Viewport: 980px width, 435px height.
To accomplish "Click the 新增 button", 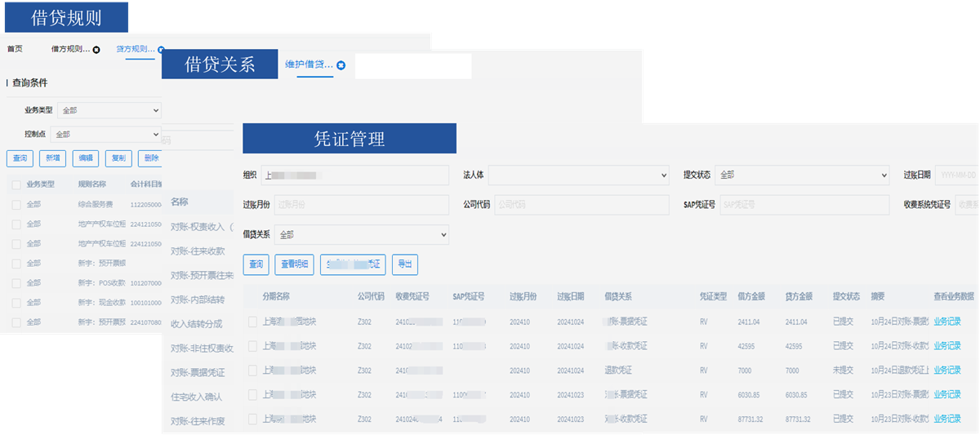I will (52, 158).
